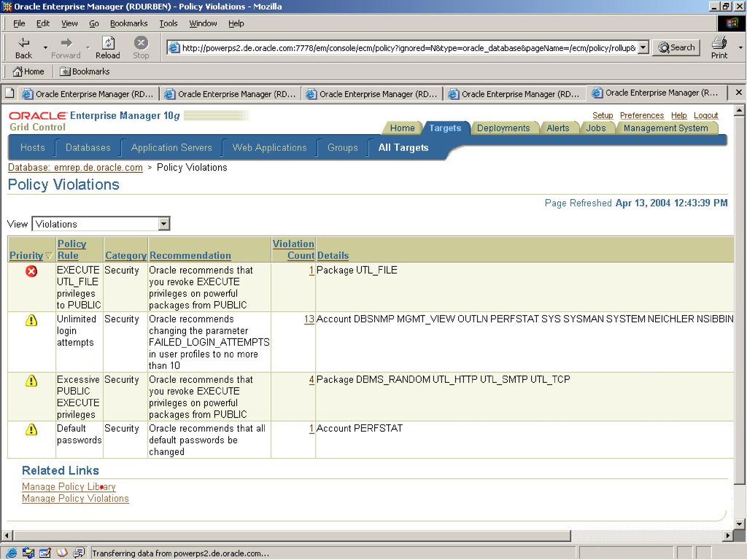Click the Search button

(x=676, y=47)
